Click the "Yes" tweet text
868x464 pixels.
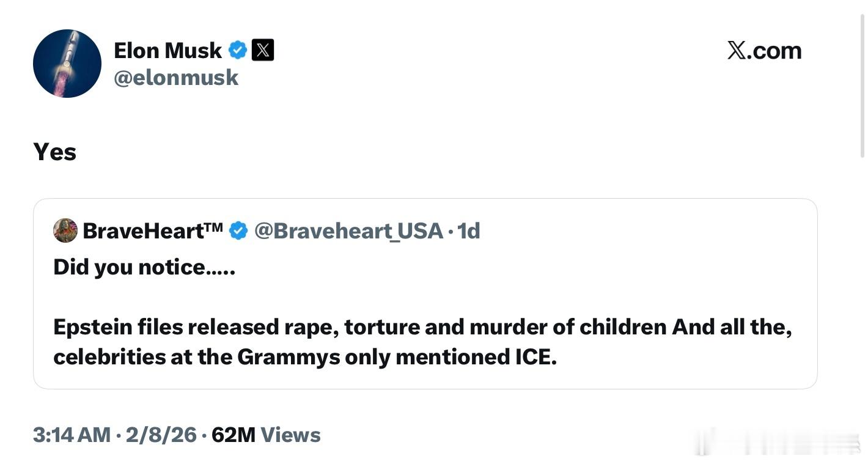pyautogui.click(x=55, y=152)
